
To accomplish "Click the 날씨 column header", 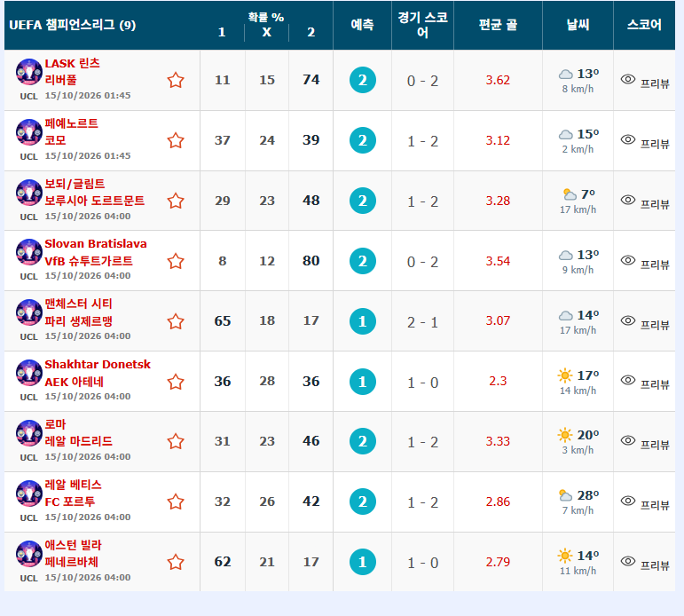I will [x=578, y=25].
